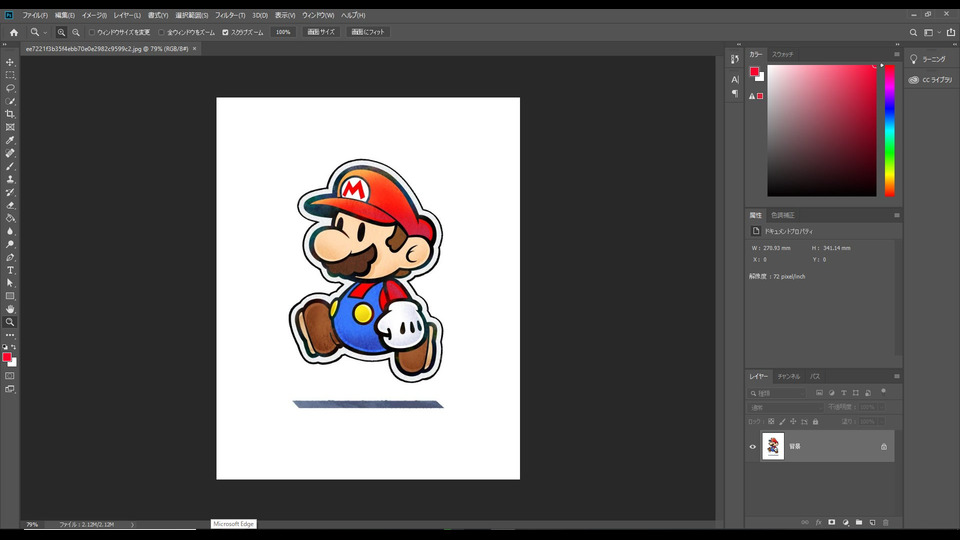Image resolution: width=960 pixels, height=540 pixels.
Task: Close the jpg document tab
Action: coord(195,49)
